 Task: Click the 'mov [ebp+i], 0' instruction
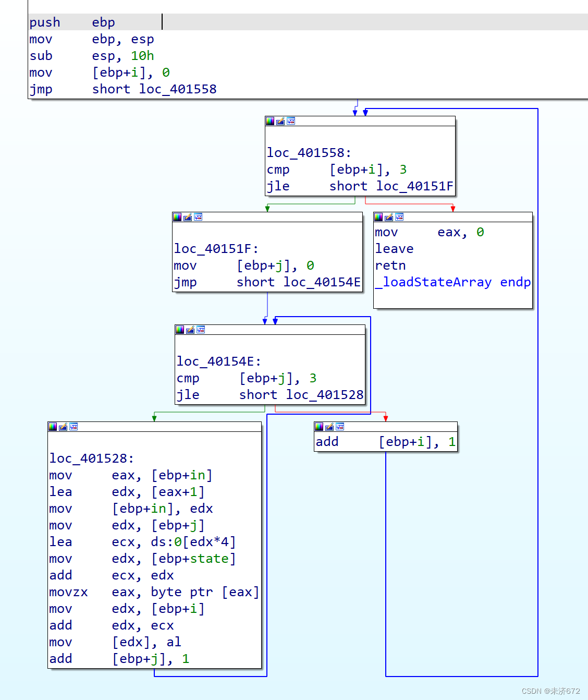pos(100,73)
